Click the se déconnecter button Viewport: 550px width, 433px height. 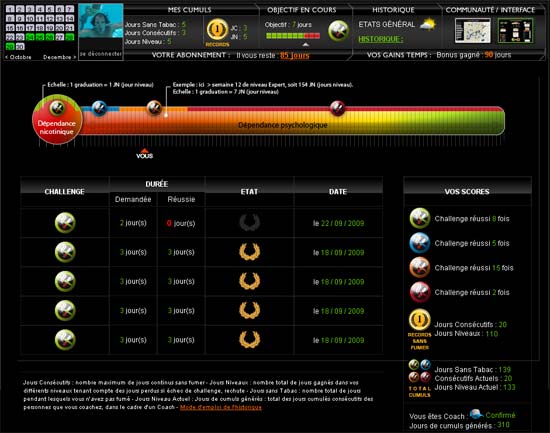101,54
